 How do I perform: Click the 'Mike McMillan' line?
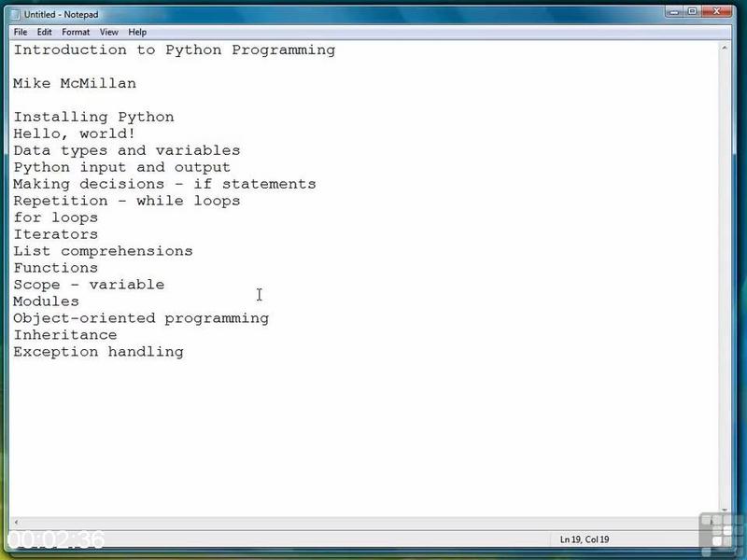tap(75, 83)
